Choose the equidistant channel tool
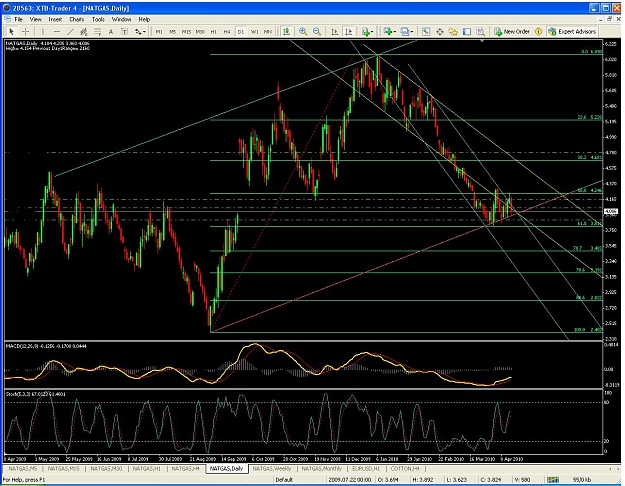 tap(84, 31)
